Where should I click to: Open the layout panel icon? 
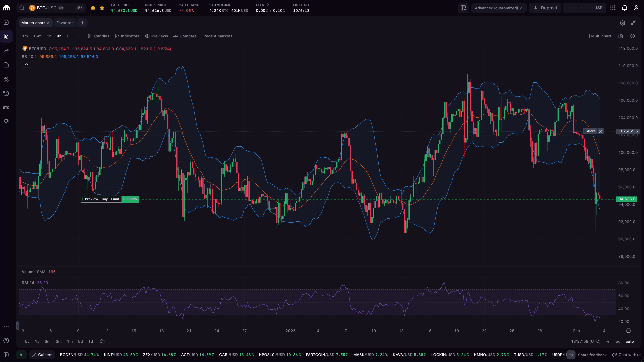[x=463, y=8]
